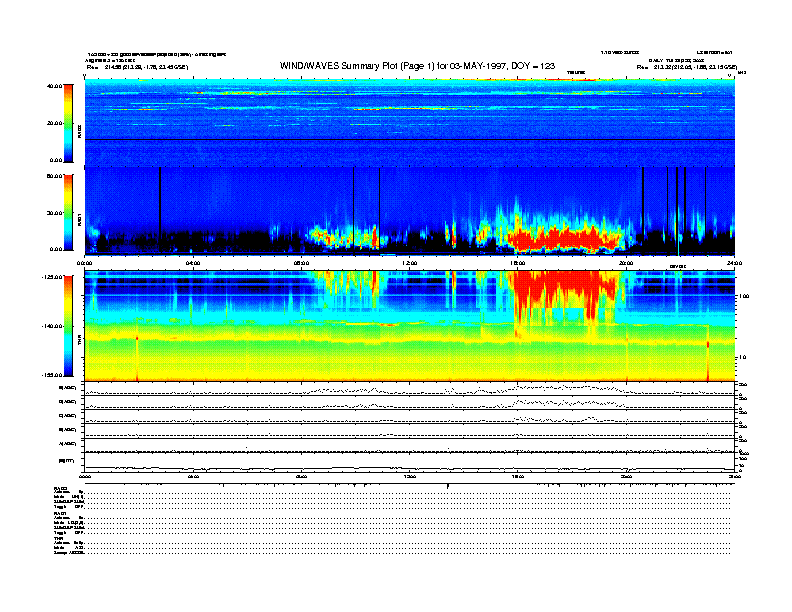Click the -125.00 label on TNR scale
Image resolution: width=792 pixels, height=612 pixels.
coord(53,277)
